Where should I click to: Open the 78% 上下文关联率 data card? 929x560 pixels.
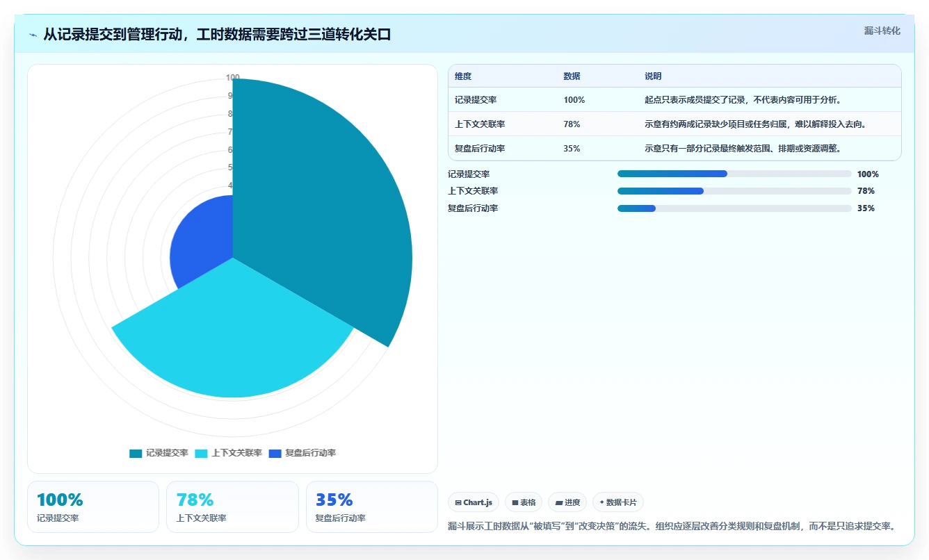tap(232, 507)
